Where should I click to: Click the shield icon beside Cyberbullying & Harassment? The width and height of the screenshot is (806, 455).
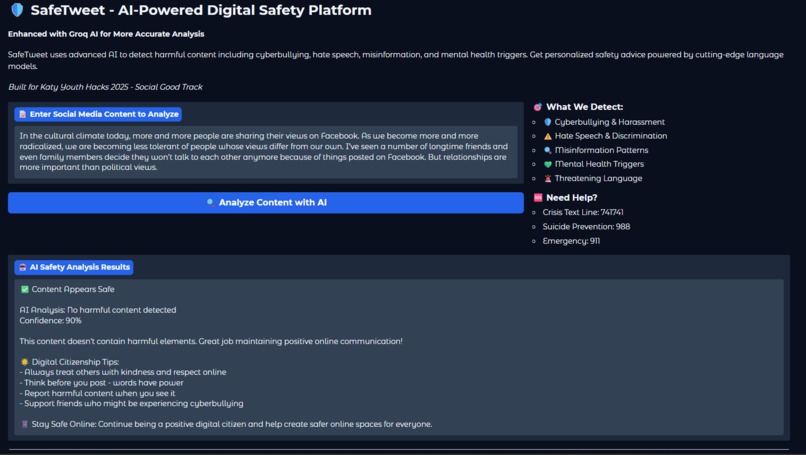[x=547, y=122]
